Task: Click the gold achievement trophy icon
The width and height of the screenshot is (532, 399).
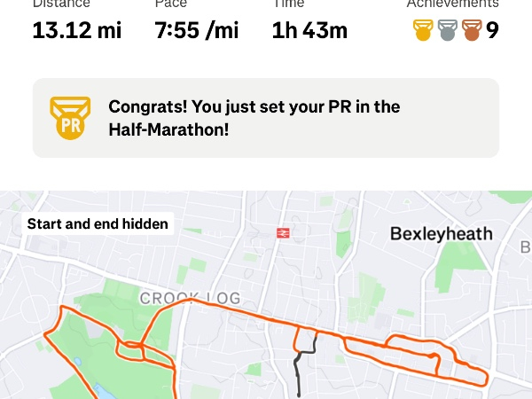Action: pyautogui.click(x=424, y=31)
